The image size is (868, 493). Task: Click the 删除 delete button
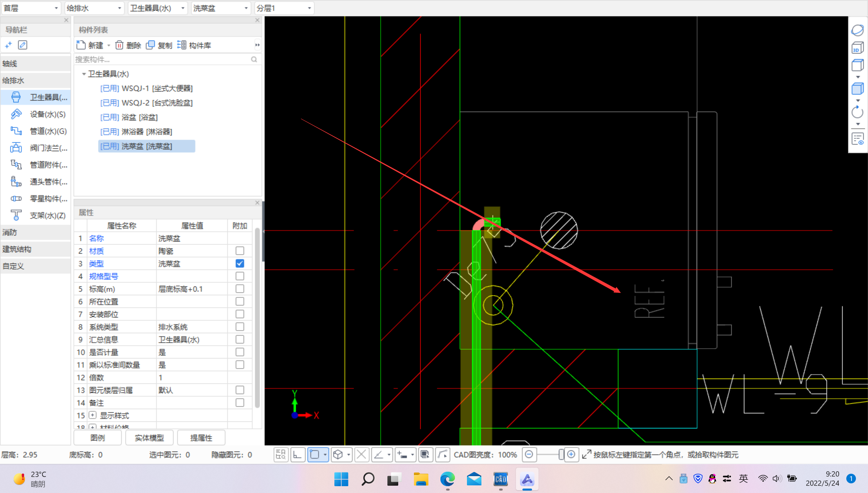[128, 45]
